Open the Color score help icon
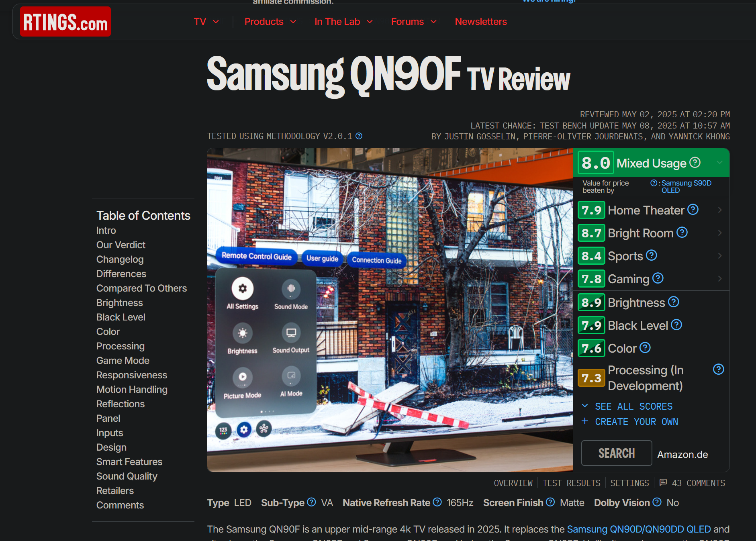Image resolution: width=756 pixels, height=541 pixels. point(645,347)
